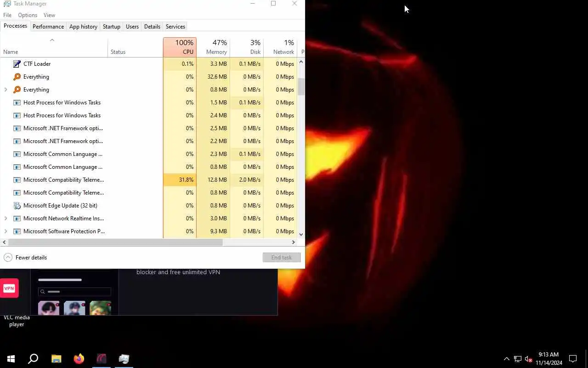Click the Task Manager taskbar icon
The width and height of the screenshot is (588, 368).
pos(124,359)
